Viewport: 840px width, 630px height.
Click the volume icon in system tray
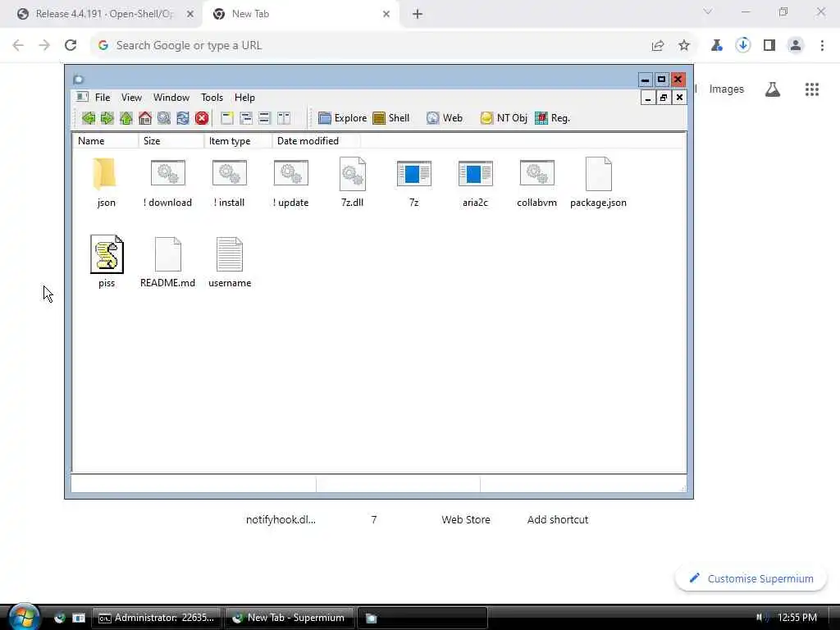tap(760, 618)
